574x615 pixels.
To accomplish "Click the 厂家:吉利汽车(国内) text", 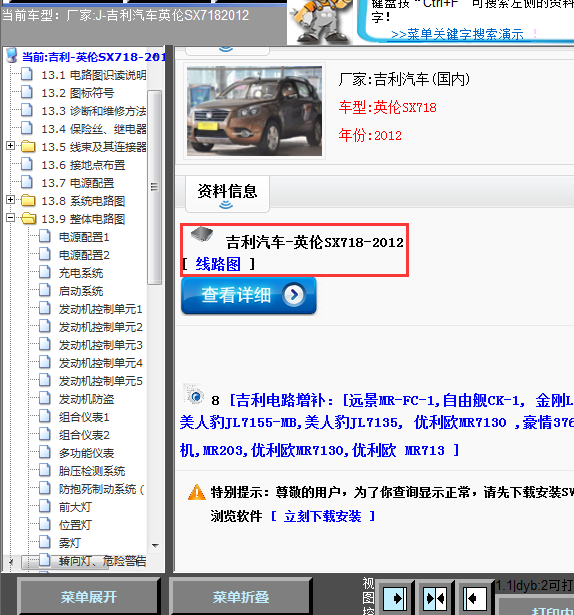I will [x=404, y=80].
